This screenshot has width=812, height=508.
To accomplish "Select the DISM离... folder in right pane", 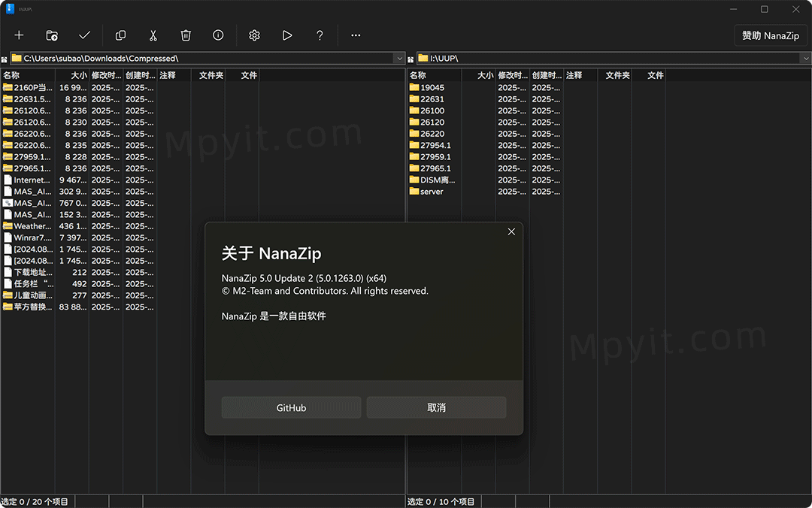I will pos(432,180).
